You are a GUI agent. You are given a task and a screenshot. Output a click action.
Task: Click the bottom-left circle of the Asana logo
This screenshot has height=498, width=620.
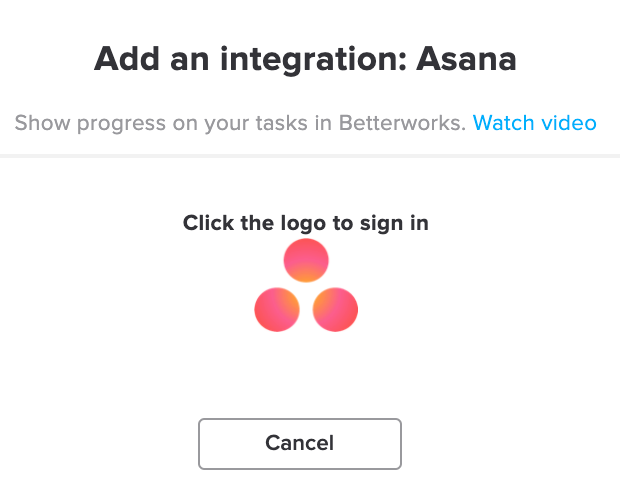277,309
